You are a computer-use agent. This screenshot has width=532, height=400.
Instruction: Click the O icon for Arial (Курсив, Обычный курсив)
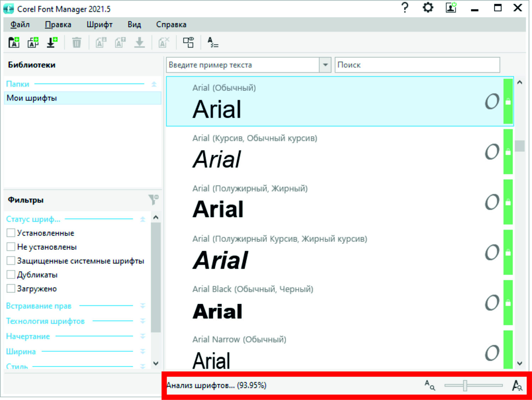click(492, 152)
